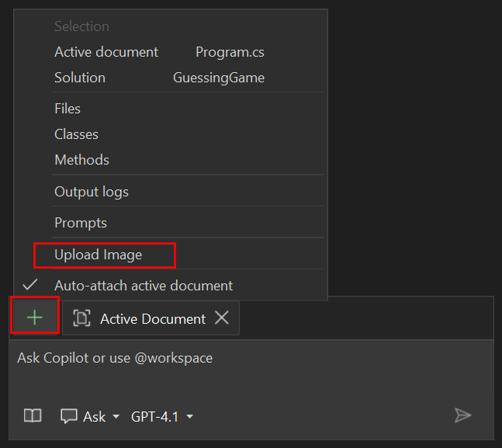Expand the Ask mode dropdown arrow
502x448 pixels.
(116, 417)
